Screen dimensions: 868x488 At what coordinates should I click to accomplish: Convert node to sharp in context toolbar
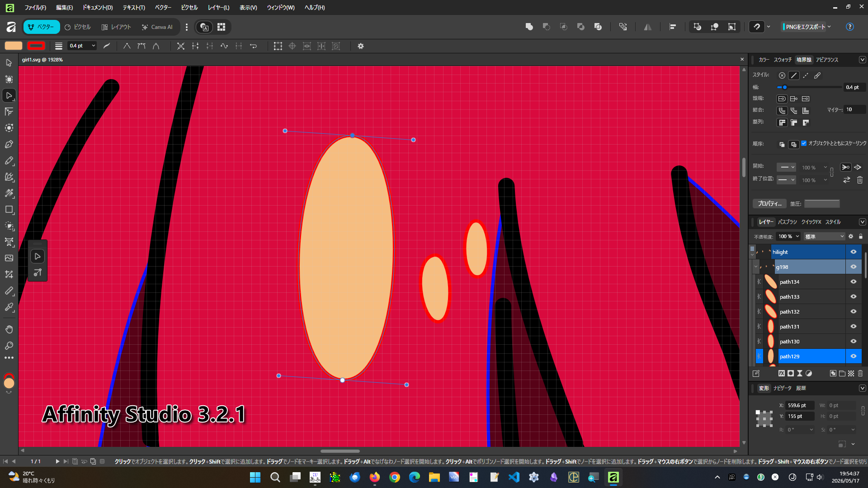pos(127,46)
